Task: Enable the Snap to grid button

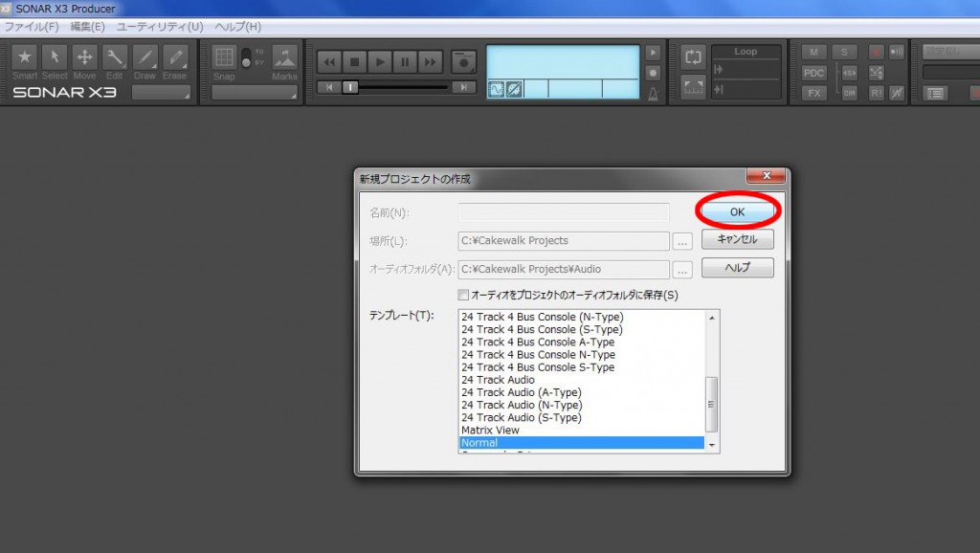Action: (x=224, y=56)
